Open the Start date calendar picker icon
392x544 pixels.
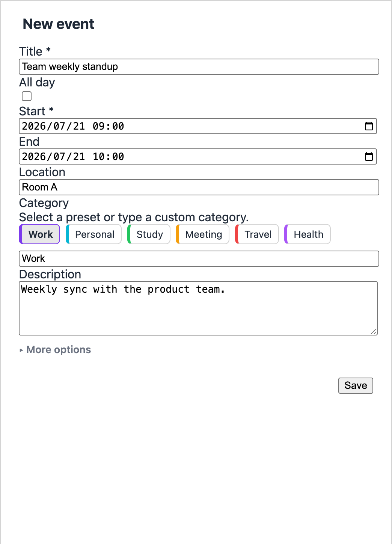click(x=369, y=126)
